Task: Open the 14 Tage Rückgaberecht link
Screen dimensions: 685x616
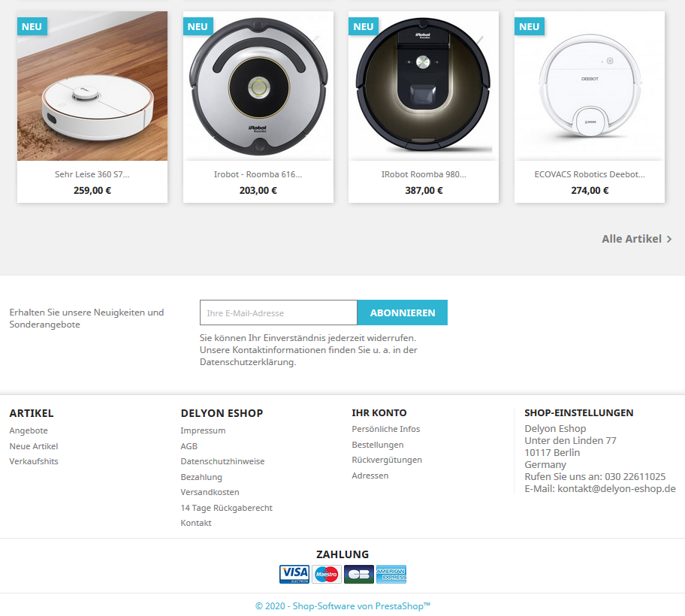Action: [226, 508]
